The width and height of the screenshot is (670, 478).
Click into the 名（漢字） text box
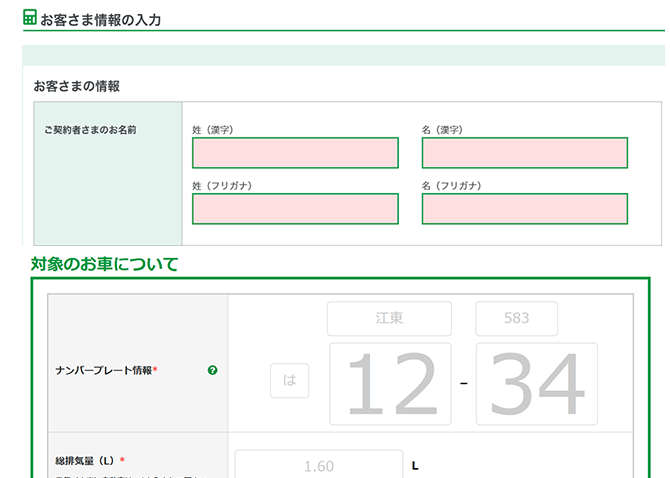[x=524, y=153]
